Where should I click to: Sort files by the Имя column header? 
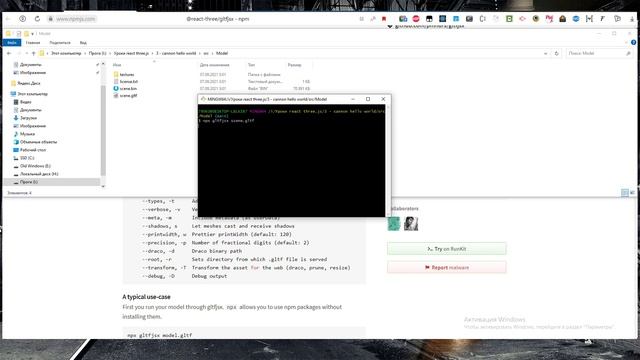[x=117, y=65]
